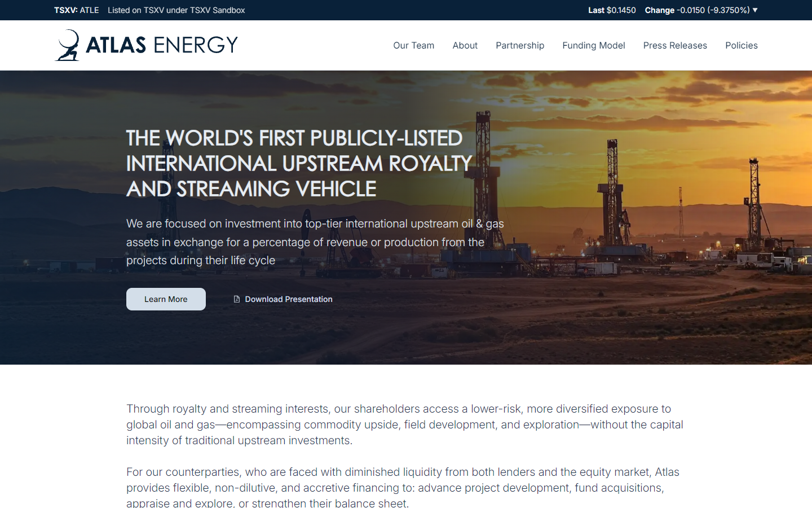Viewport: 812px width, 508px height.
Task: Click the paragraph starting with For our counterparties
Action: (x=403, y=487)
